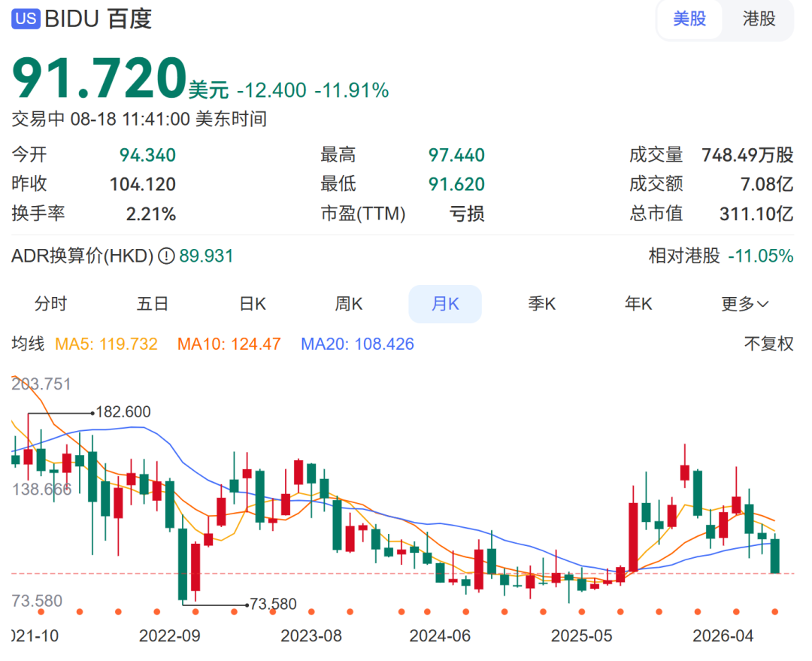Click the 成交额 value 7.08亿
Viewport: 812px width, 661px height.
pyautogui.click(x=767, y=184)
